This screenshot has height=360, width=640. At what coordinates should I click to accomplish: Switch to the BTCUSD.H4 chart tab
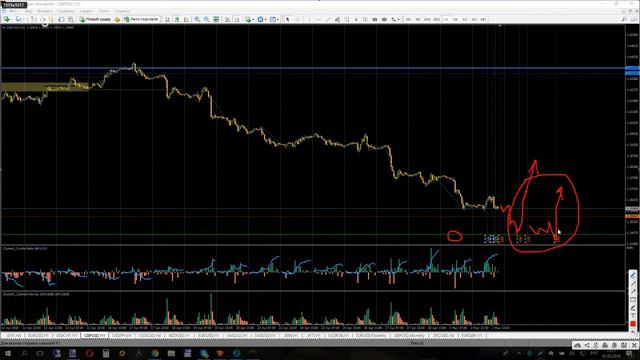pos(443,336)
